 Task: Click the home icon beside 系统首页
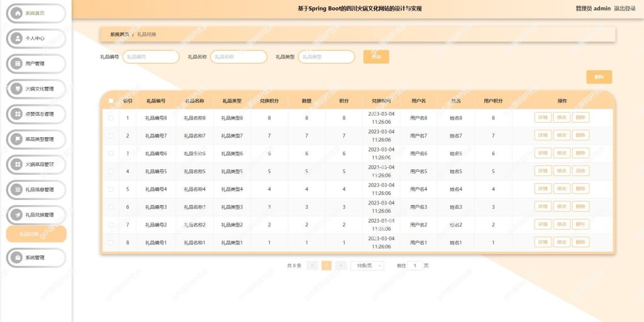[17, 13]
